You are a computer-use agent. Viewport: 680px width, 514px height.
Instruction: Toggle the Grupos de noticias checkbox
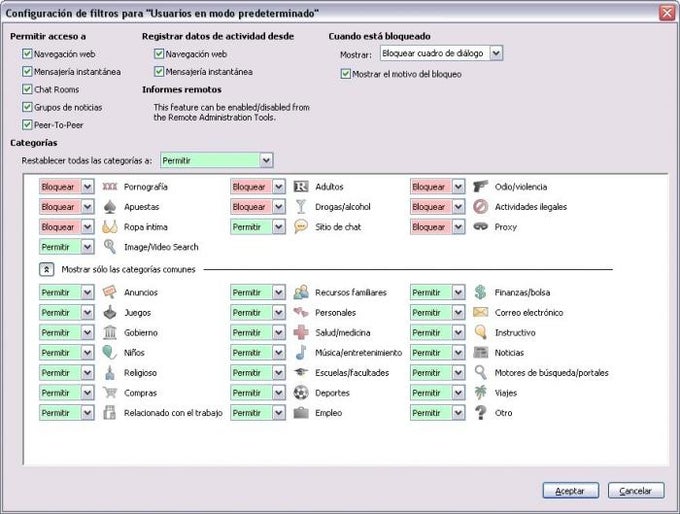(x=27, y=107)
